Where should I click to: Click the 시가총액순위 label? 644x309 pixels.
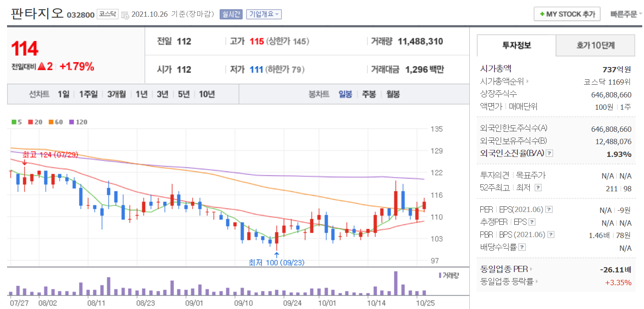[x=502, y=82]
